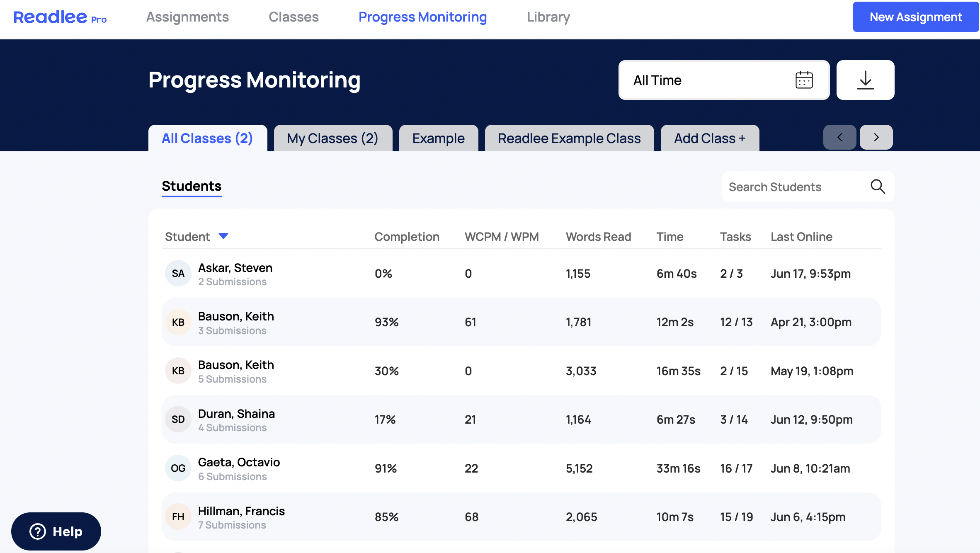The height and width of the screenshot is (553, 980).
Task: Click the WCPM / WPM column header
Action: (x=502, y=236)
